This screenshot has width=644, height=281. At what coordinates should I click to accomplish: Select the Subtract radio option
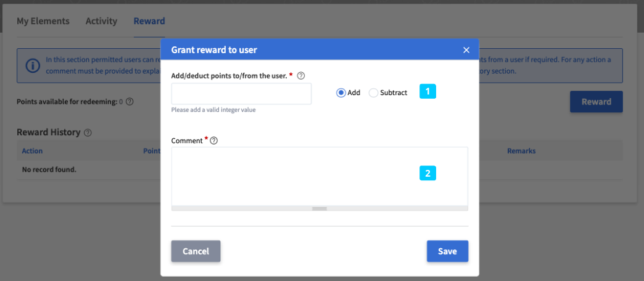point(373,93)
